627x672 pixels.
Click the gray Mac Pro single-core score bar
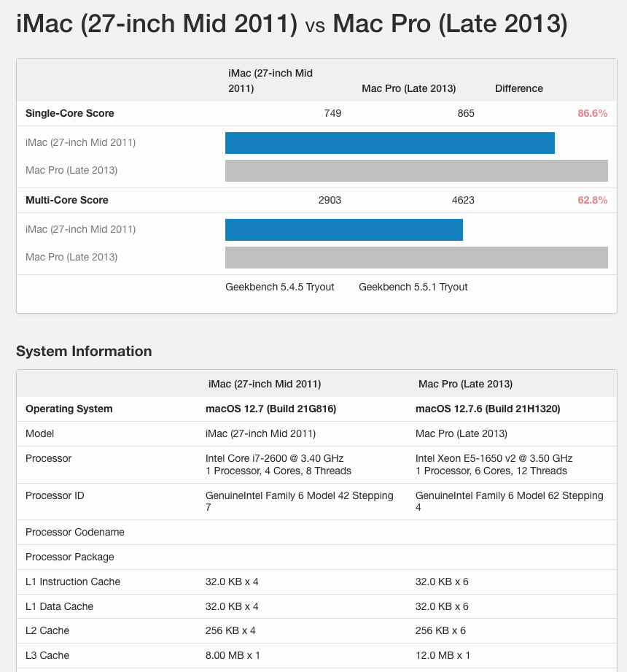pos(416,171)
